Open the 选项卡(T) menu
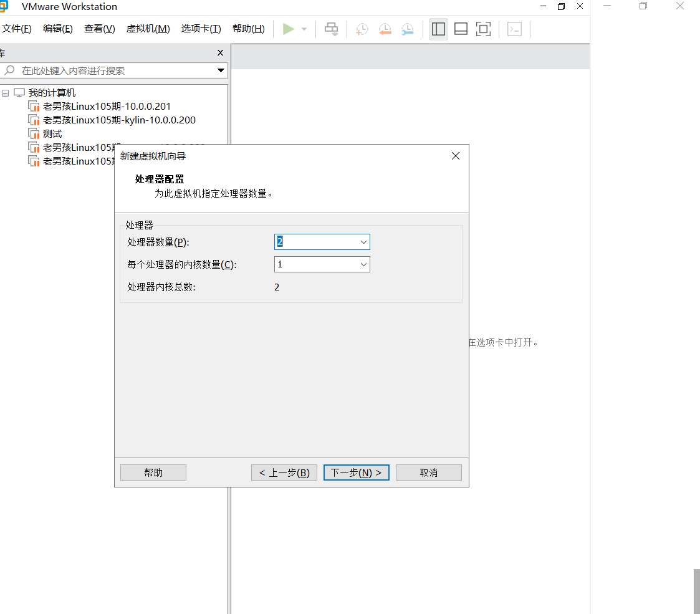 [201, 29]
